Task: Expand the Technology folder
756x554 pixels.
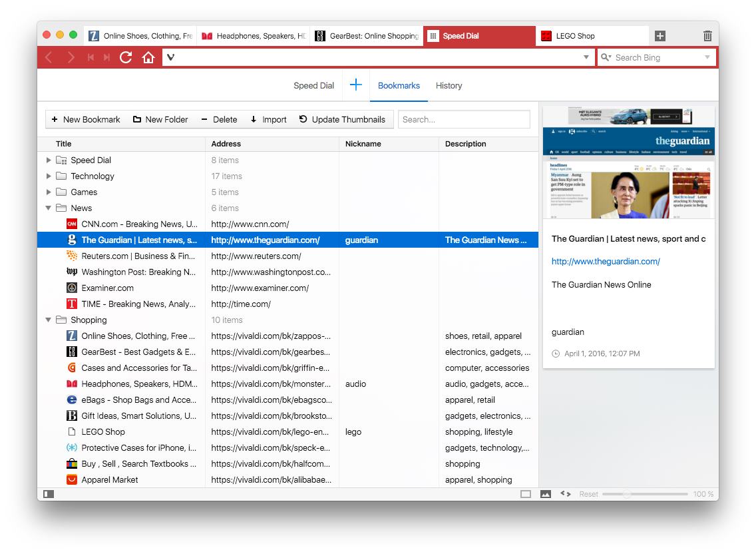Action: click(48, 176)
